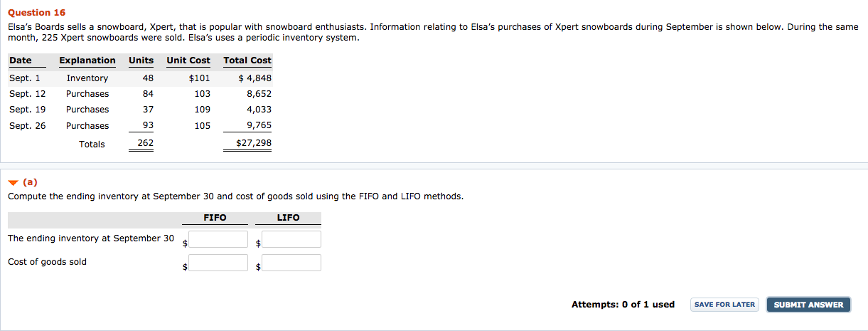Click the Attempts: 0 of 1 used text
The height and width of the screenshot is (331, 868).
click(x=623, y=305)
